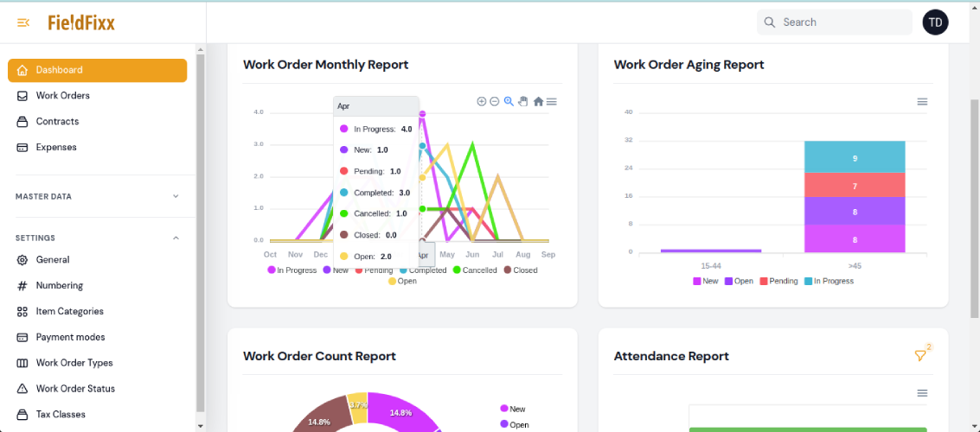Screen dimensions: 980x432
Task: Reset chart zoom with home icon
Action: coord(538,101)
